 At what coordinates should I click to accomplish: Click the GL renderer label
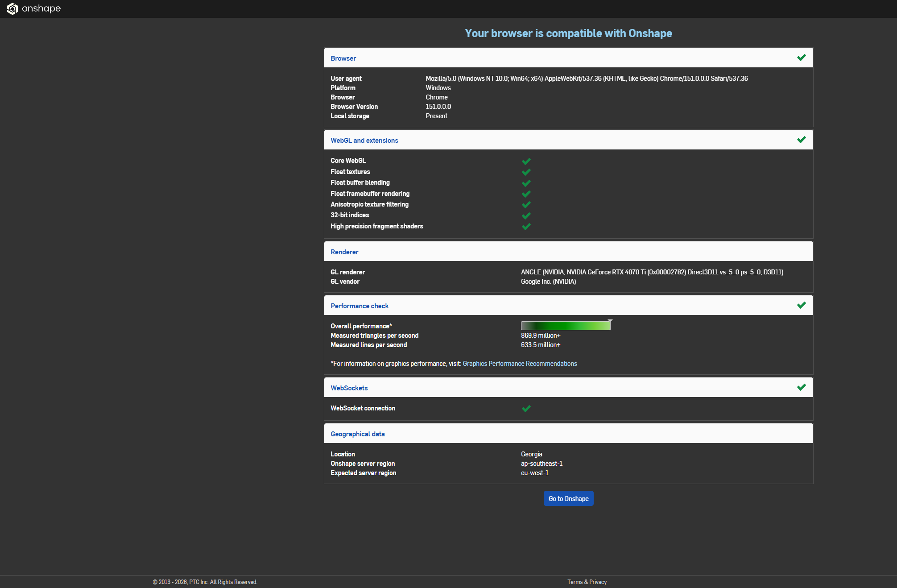348,272
